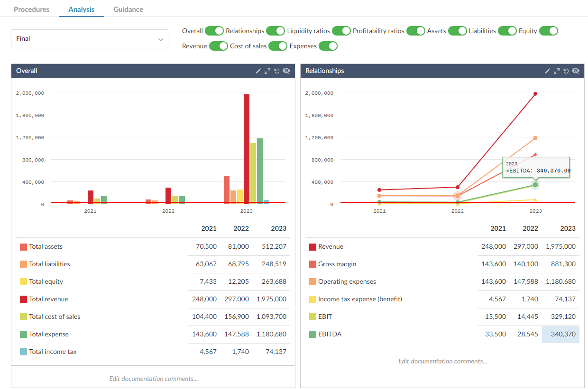The image size is (588, 389).
Task: Turn off the Expenses switch
Action: click(328, 46)
